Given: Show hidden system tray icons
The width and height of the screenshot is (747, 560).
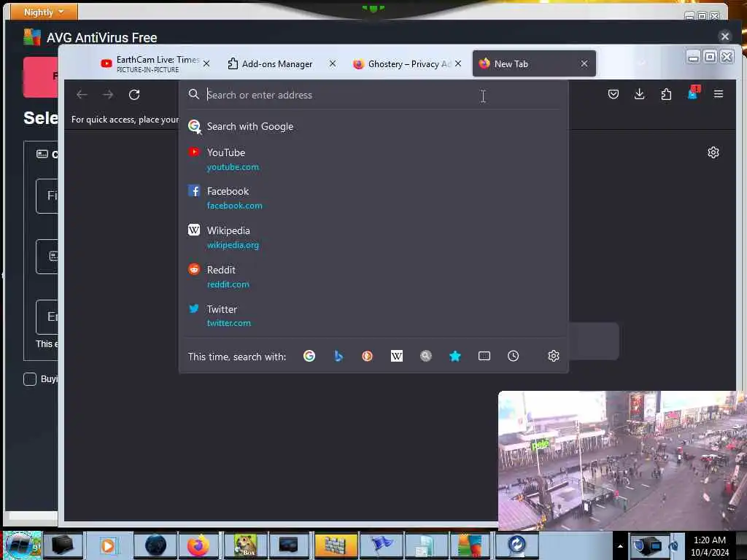Looking at the screenshot, I should [x=620, y=546].
